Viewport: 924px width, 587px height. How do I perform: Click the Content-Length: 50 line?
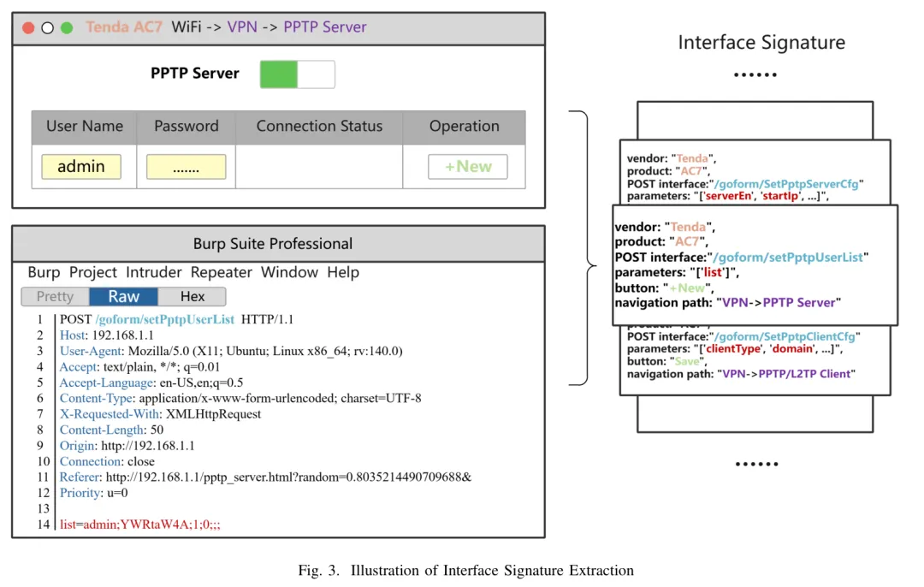tap(111, 430)
